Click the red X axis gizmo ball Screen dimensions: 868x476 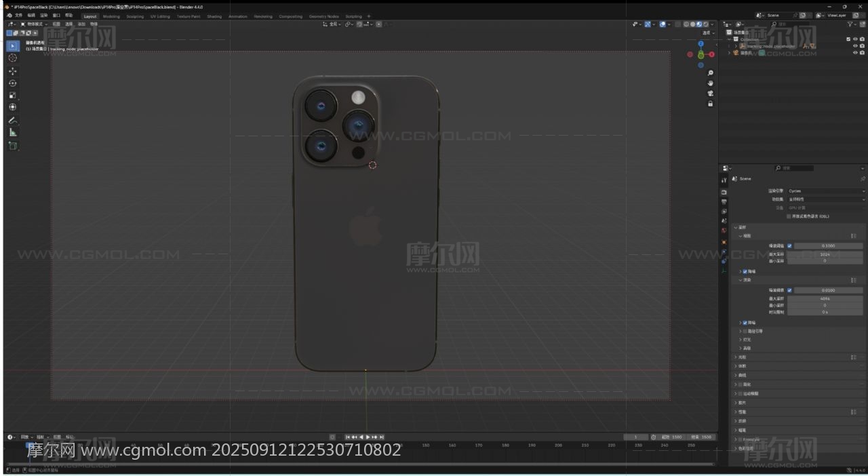711,54
